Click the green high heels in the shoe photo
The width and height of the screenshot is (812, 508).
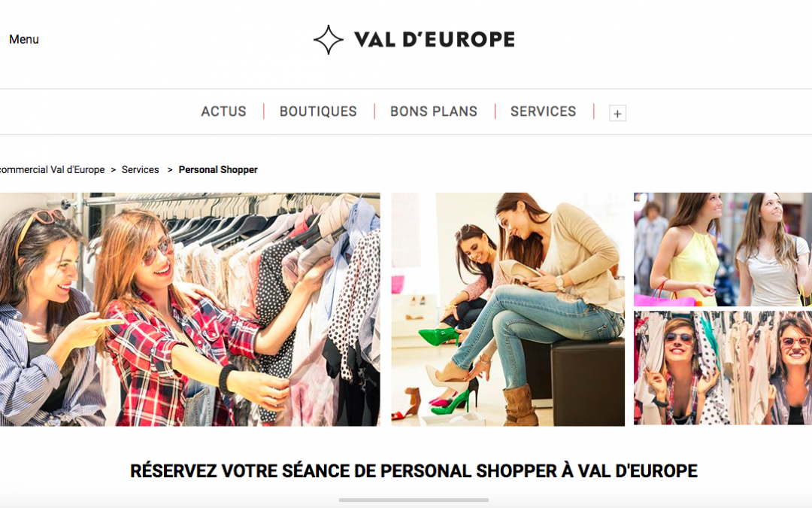[439, 336]
